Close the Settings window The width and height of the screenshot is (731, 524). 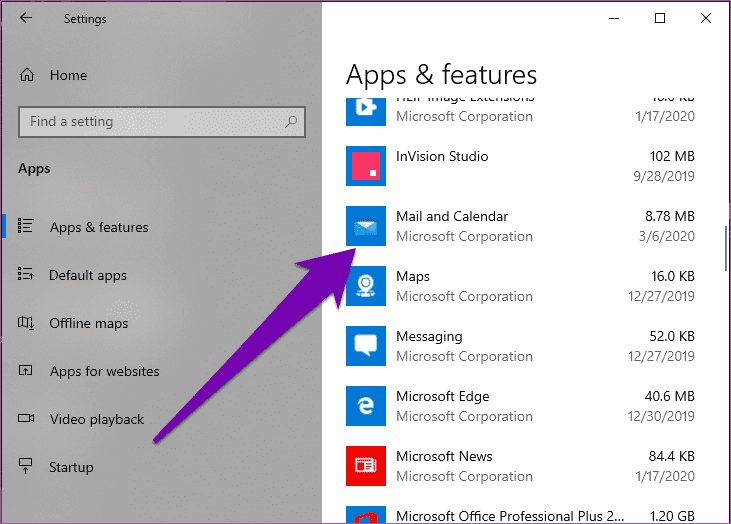coord(706,18)
